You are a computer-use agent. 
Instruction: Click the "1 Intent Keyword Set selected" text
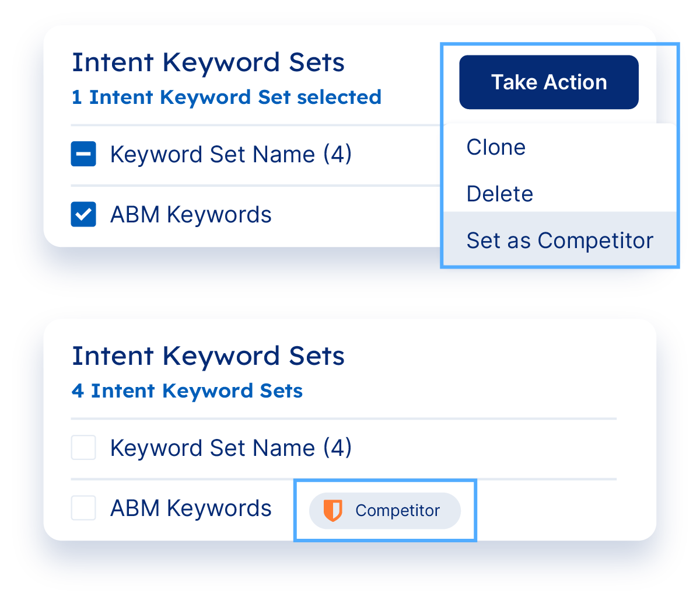(x=226, y=97)
